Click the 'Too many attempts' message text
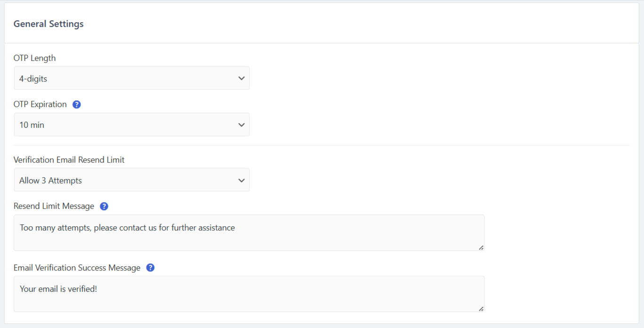 point(126,228)
